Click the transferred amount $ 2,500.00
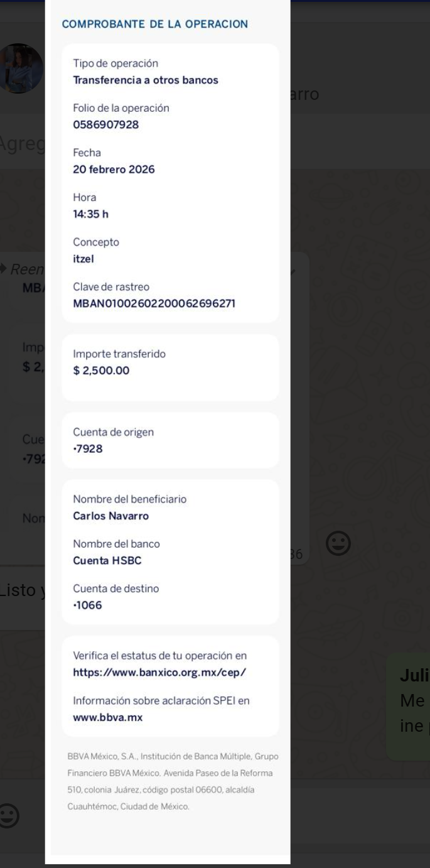 [x=102, y=371]
